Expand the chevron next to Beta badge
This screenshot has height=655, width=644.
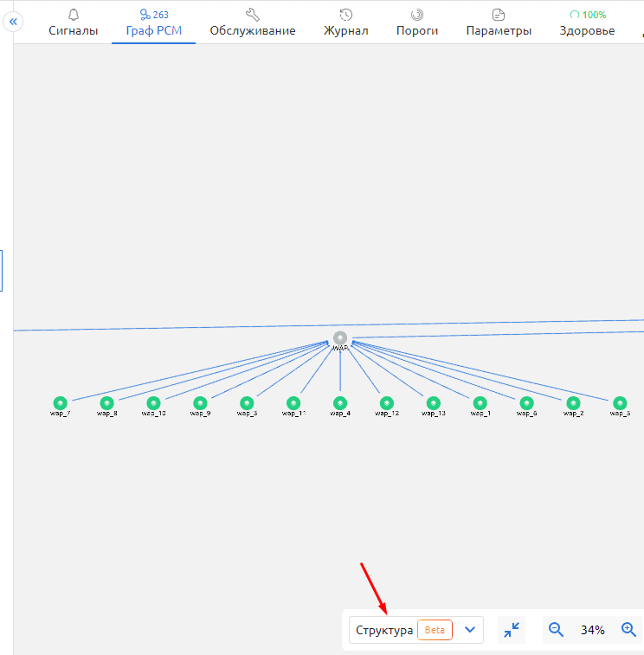point(470,630)
